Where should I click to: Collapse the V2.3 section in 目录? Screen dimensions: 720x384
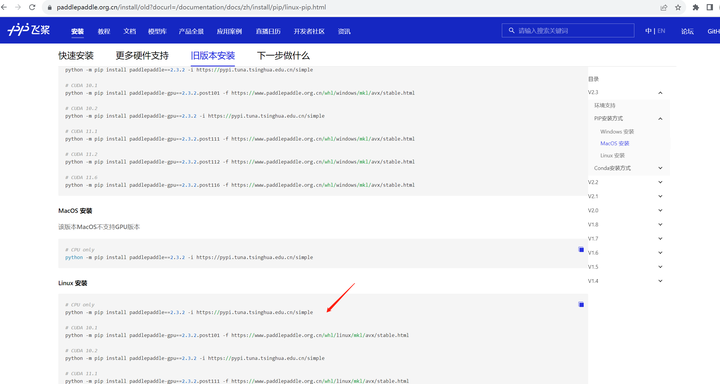point(660,93)
